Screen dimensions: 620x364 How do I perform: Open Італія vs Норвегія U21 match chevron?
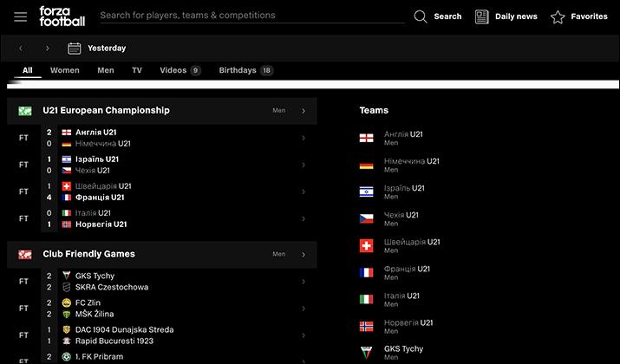303,218
